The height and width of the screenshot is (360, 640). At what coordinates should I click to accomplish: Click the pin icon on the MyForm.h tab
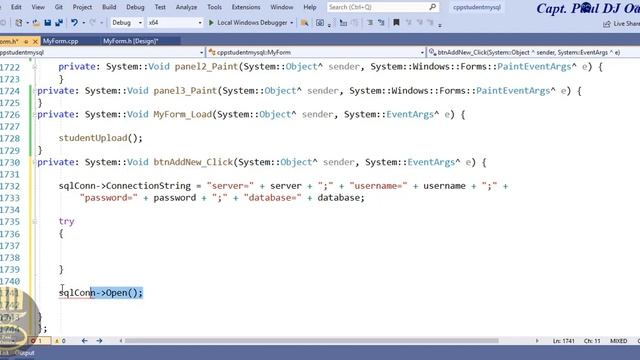pos(26,41)
